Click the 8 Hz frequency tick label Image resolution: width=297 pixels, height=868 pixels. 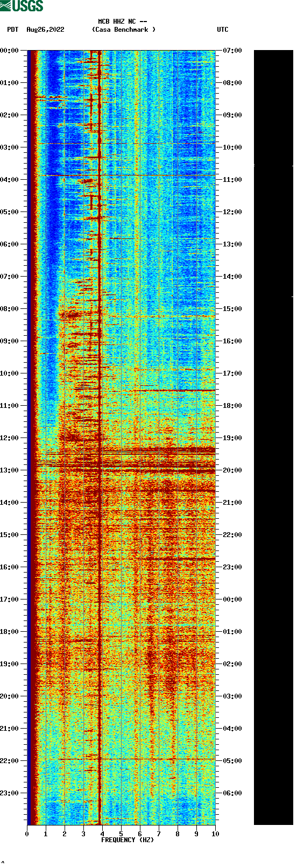click(178, 834)
